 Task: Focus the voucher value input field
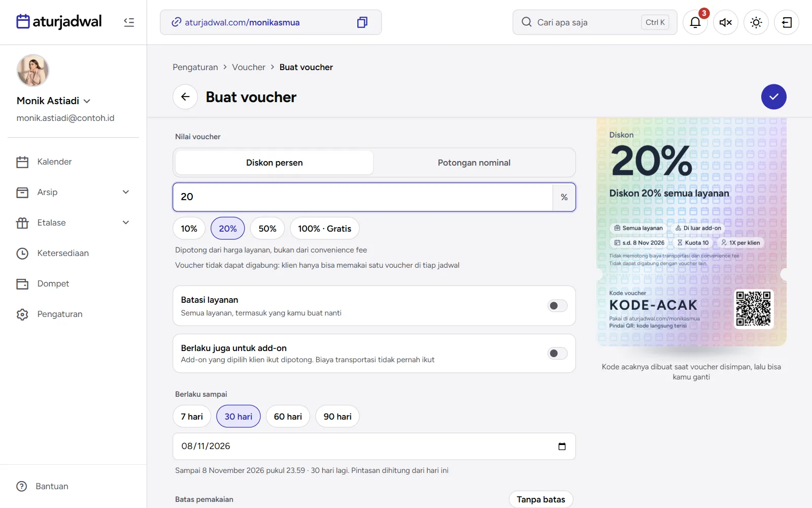pos(363,197)
